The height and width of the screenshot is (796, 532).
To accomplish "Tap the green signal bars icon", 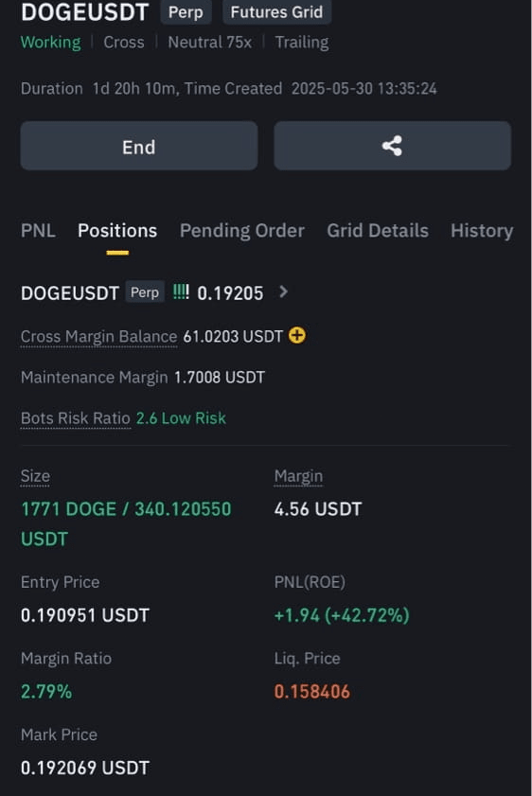I will pos(181,292).
